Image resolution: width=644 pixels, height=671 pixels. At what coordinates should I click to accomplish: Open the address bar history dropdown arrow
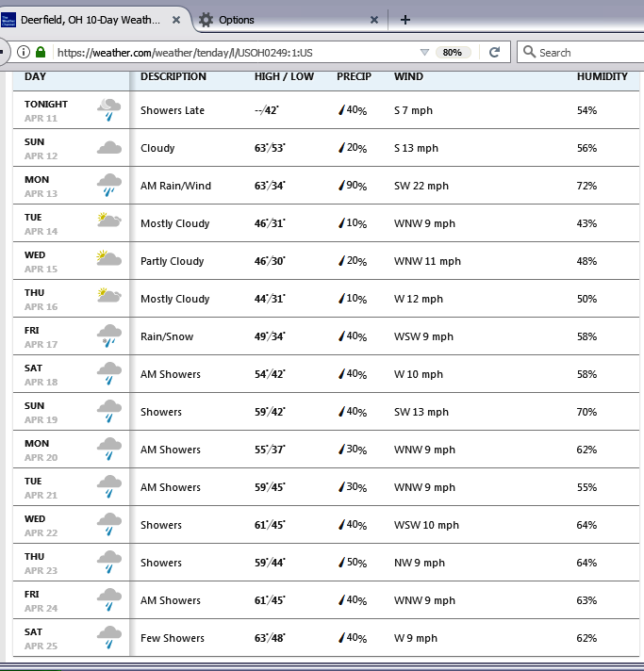pyautogui.click(x=424, y=52)
